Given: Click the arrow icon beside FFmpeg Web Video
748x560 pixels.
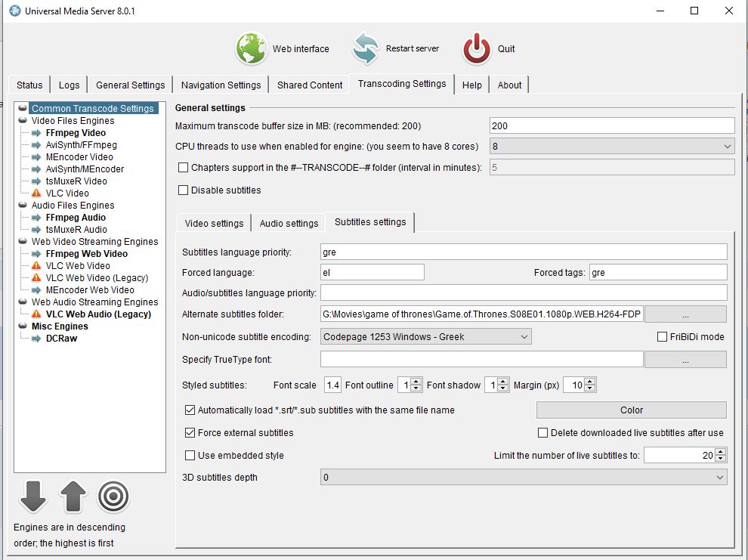Looking at the screenshot, I should point(36,254).
